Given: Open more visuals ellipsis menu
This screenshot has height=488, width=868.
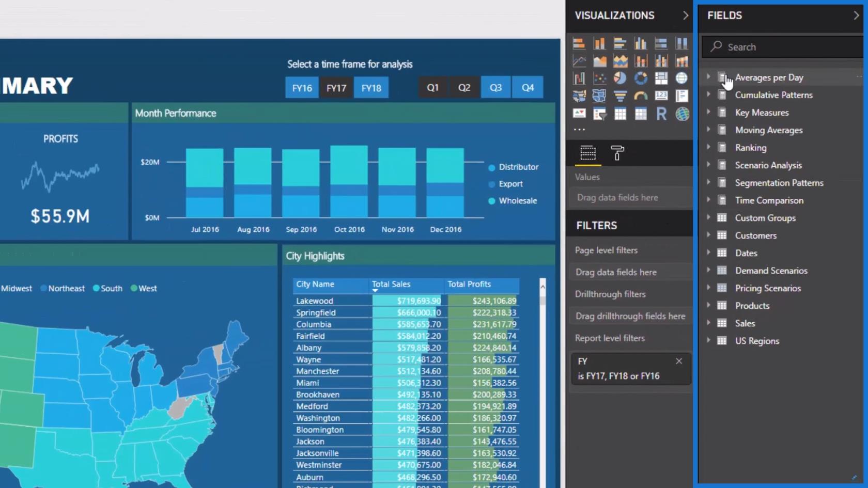Looking at the screenshot, I should click(x=579, y=130).
